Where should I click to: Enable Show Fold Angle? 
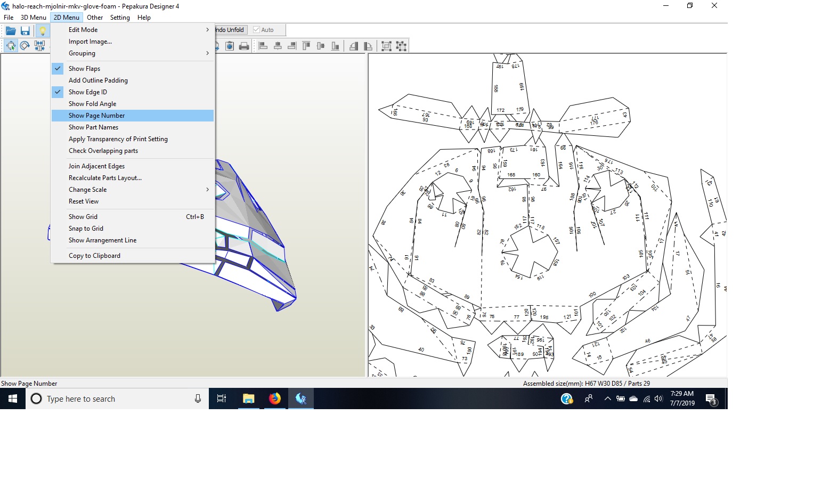coord(133,104)
